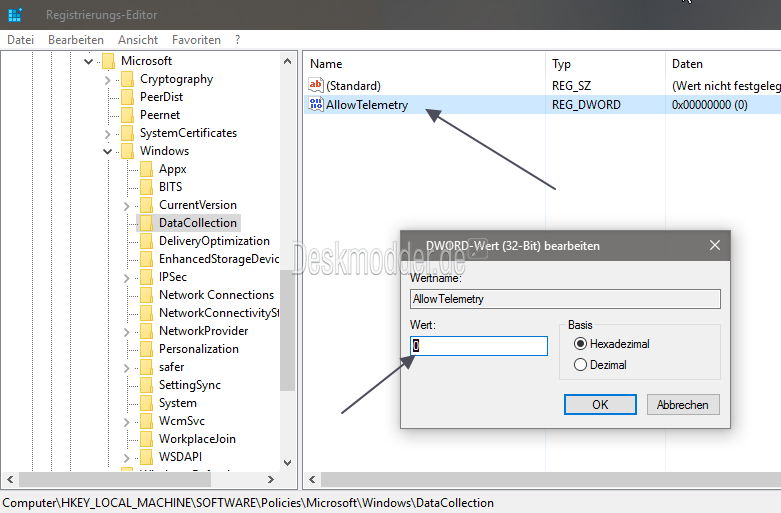
Task: Click the tree pane horizontal scrollbar thumb
Action: tap(115, 480)
